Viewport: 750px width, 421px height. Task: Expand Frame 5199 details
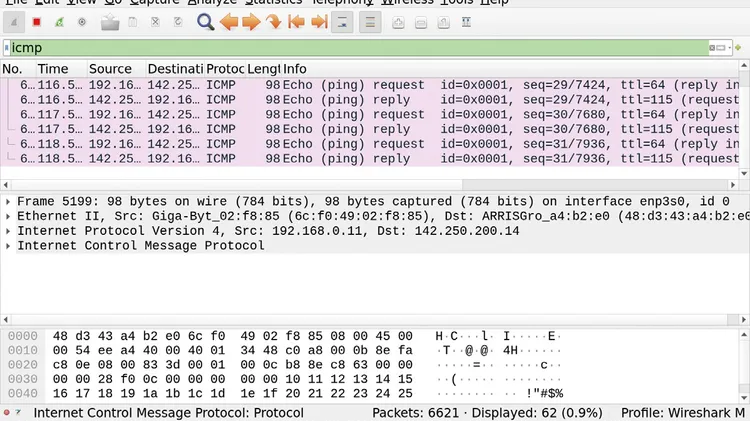(x=8, y=202)
